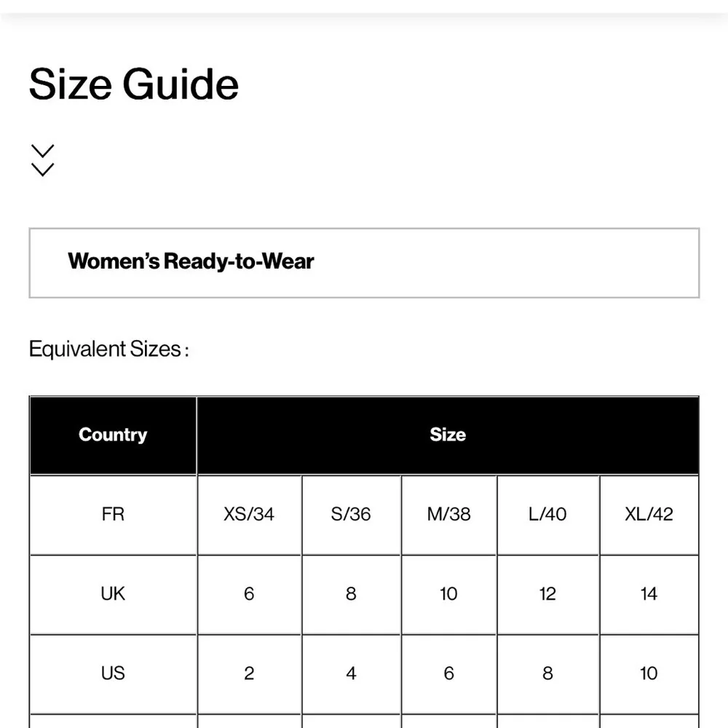Select the XS/34 size cell
Image resolution: width=728 pixels, height=728 pixels.
click(249, 514)
